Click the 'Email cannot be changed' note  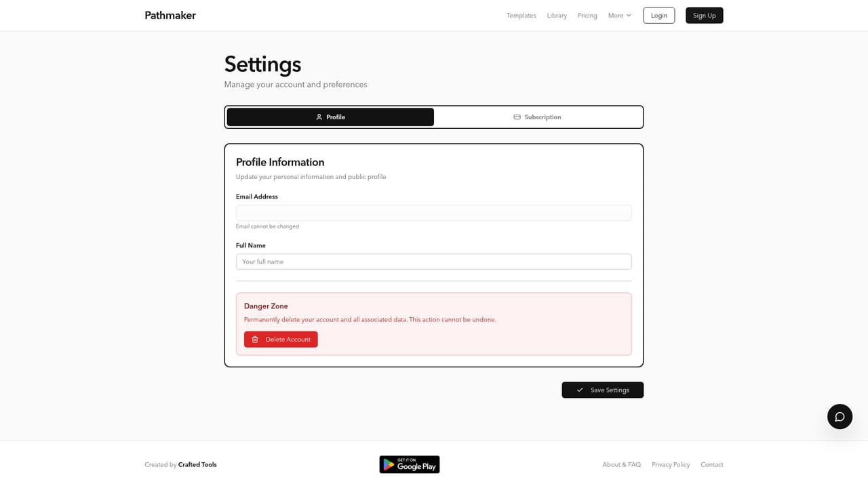click(x=267, y=226)
